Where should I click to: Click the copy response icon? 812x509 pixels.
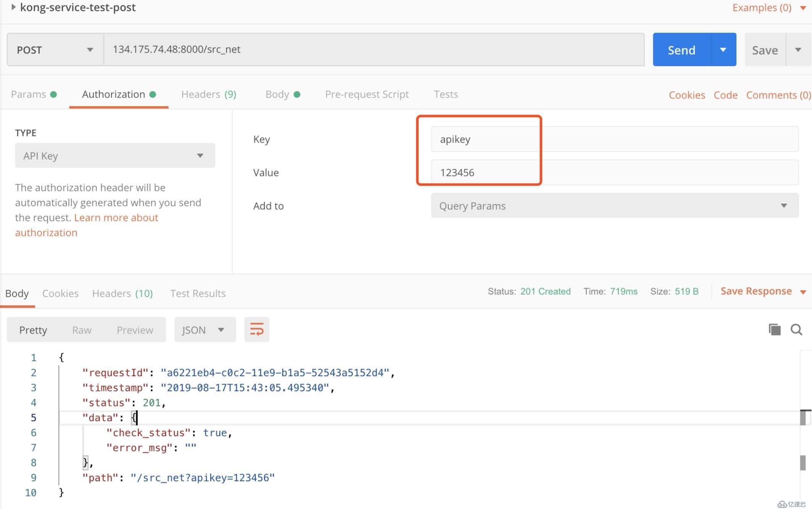[x=775, y=330]
